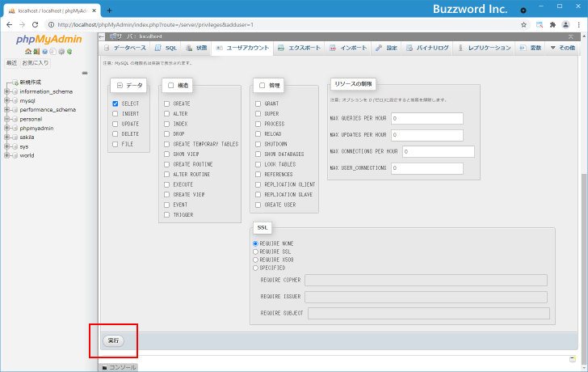588x372 pixels.
Task: Open phpMyAdmin documentation question-mark icon
Action: (45, 52)
